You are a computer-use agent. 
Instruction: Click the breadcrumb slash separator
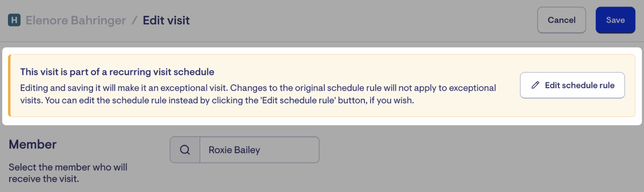click(x=134, y=20)
